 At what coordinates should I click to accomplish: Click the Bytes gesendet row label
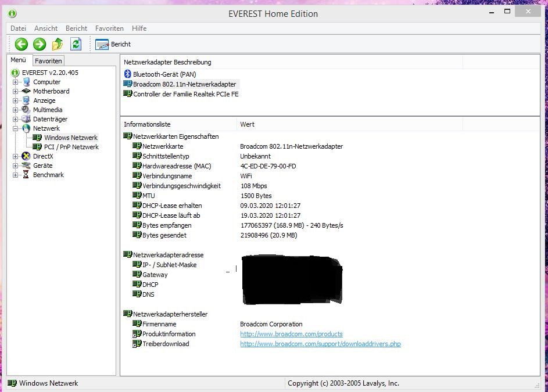tap(164, 235)
